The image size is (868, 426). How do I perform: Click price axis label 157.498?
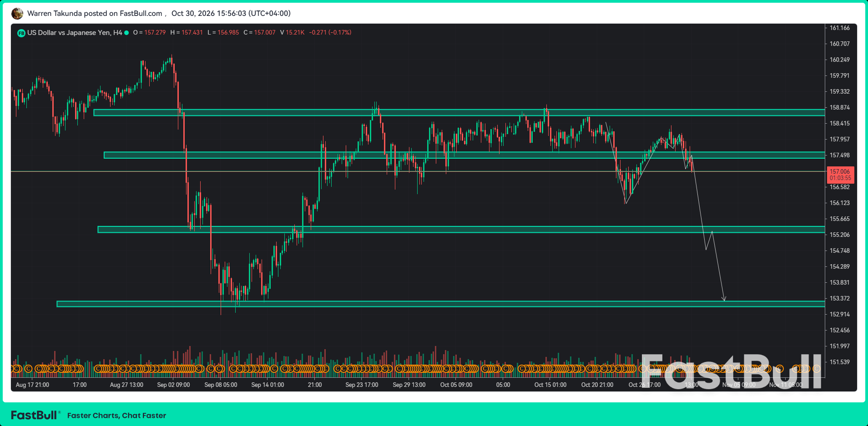(x=840, y=155)
